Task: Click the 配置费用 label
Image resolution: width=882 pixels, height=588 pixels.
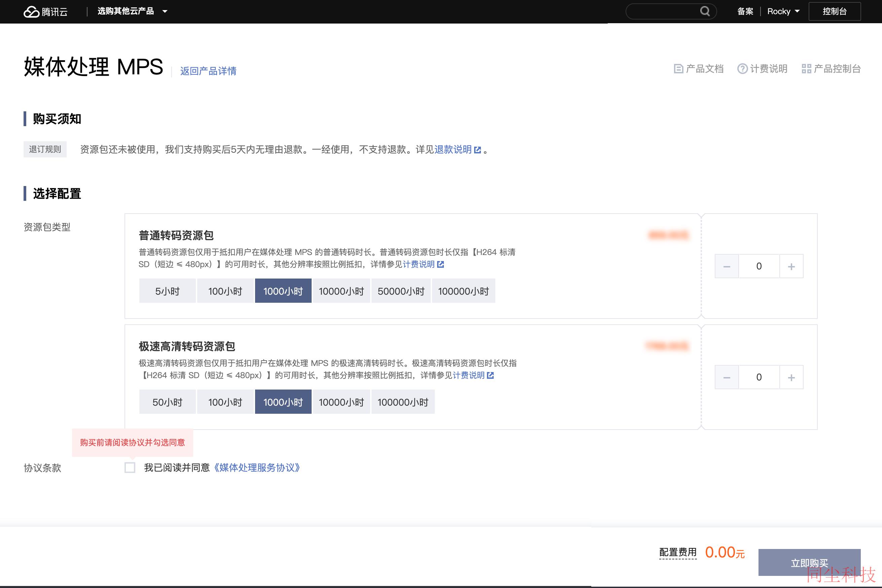Action: pyautogui.click(x=678, y=552)
